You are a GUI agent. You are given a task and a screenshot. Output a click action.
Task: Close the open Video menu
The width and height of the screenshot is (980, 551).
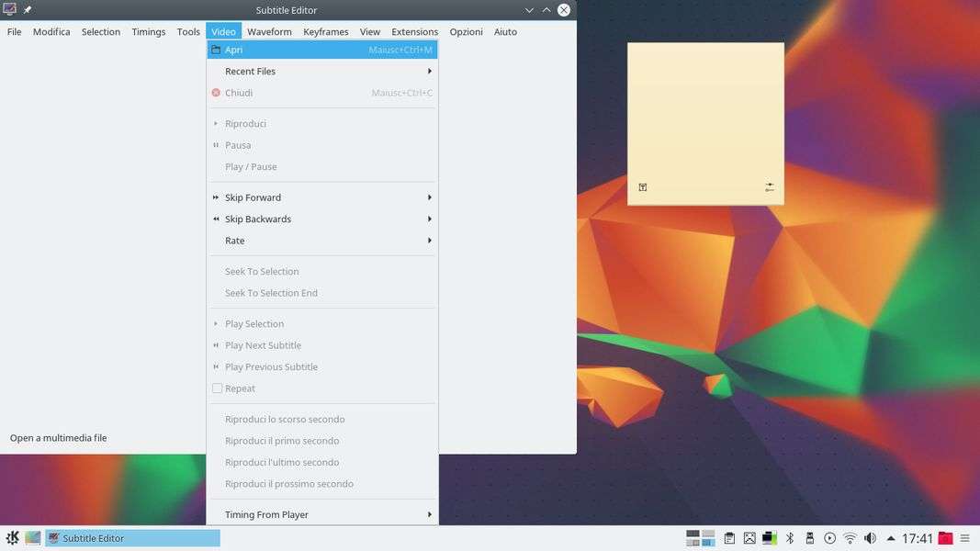(x=223, y=31)
